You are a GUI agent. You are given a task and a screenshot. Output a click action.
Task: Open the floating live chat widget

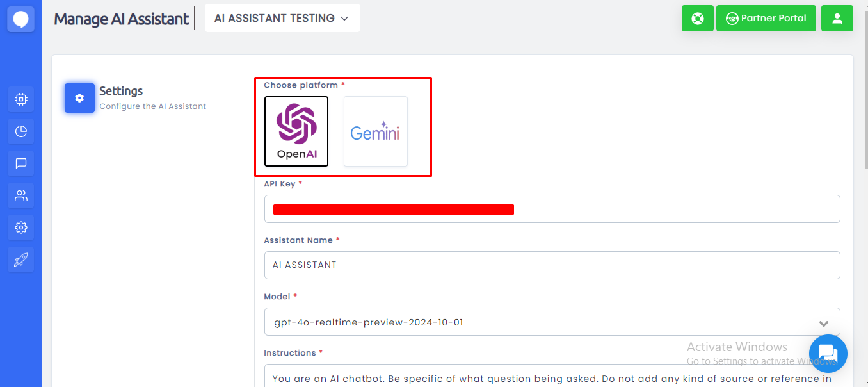point(828,354)
